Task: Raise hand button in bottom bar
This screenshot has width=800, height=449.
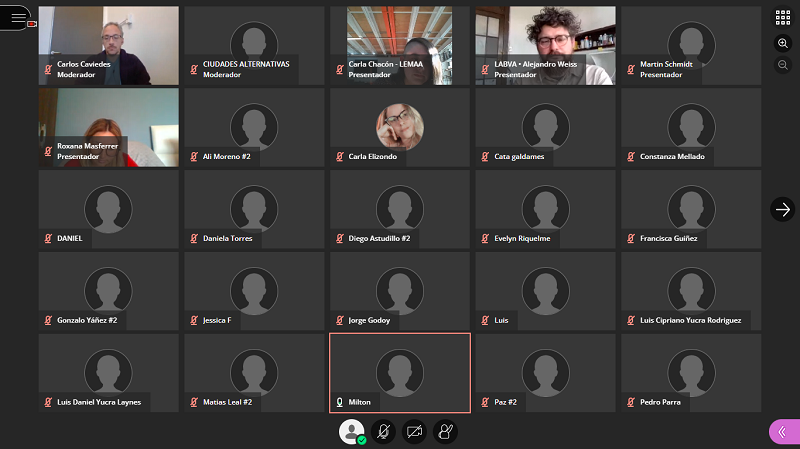Action: pyautogui.click(x=445, y=432)
